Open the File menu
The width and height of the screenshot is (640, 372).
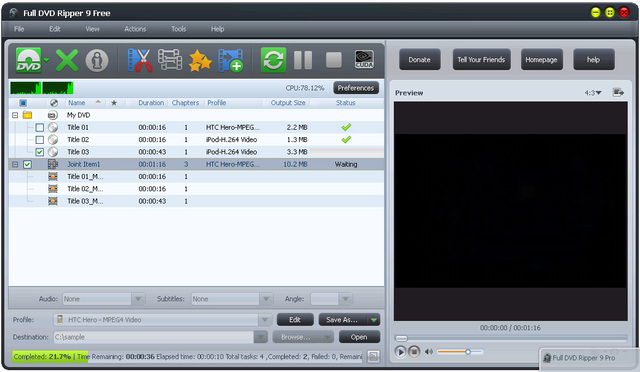click(19, 29)
